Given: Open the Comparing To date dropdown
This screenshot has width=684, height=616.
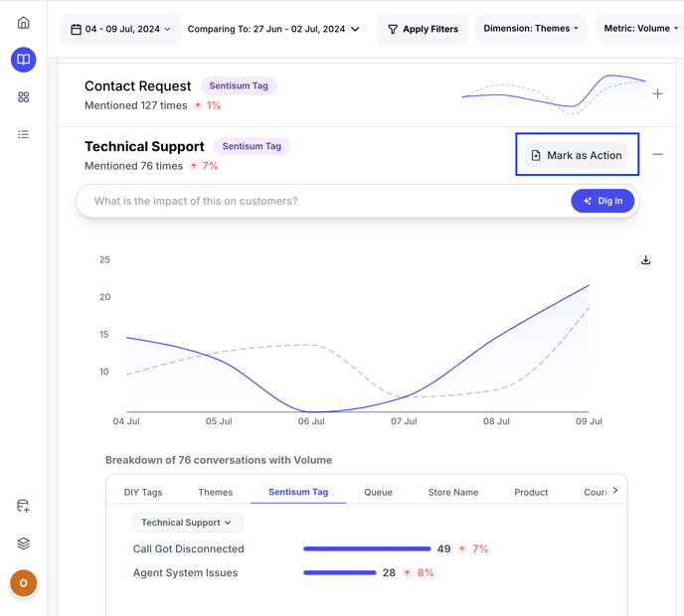Looking at the screenshot, I should (x=273, y=30).
